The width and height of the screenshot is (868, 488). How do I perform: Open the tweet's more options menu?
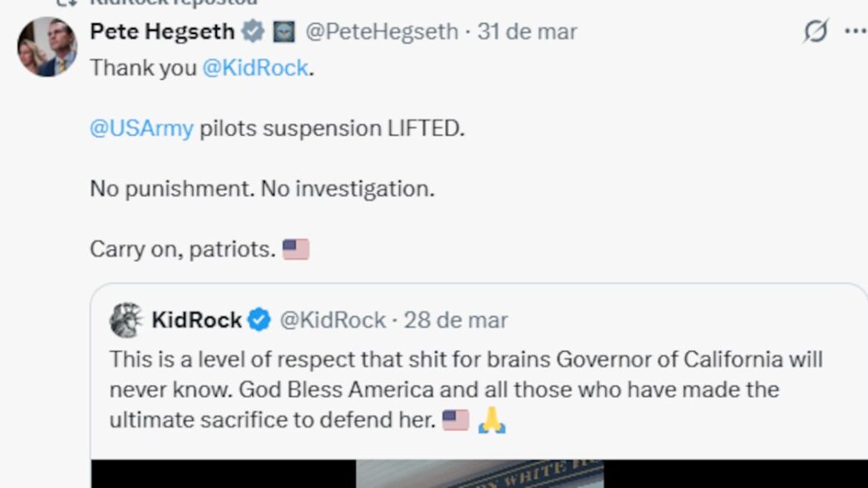click(x=855, y=32)
